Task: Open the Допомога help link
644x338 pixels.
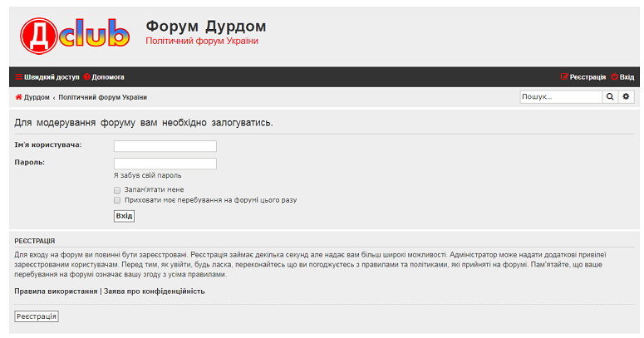Action: 104,76
